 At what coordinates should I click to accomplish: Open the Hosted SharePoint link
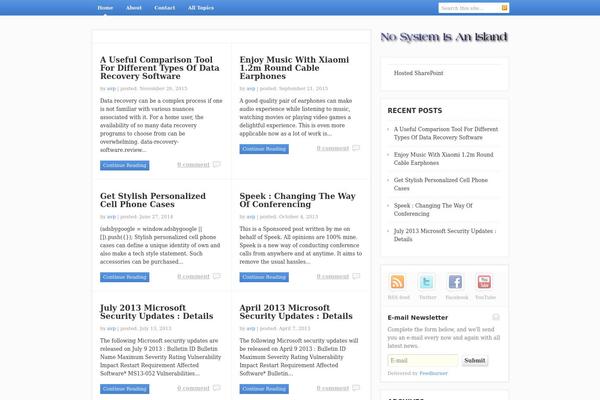419,73
